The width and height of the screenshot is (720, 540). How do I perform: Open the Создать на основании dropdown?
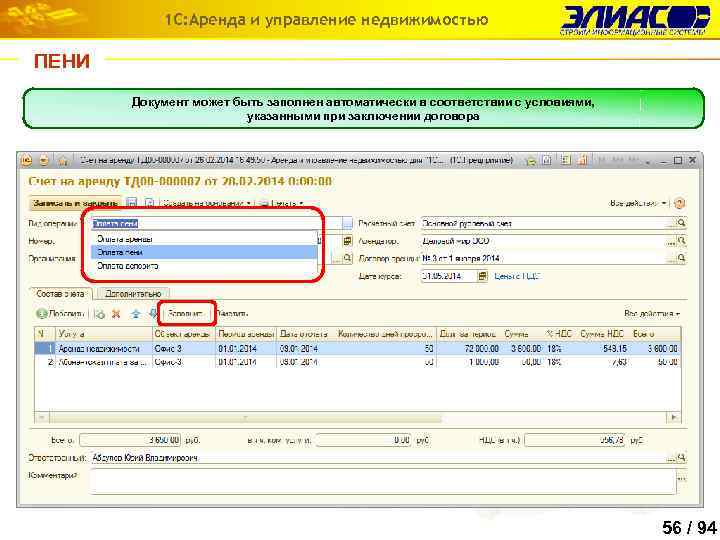click(207, 203)
